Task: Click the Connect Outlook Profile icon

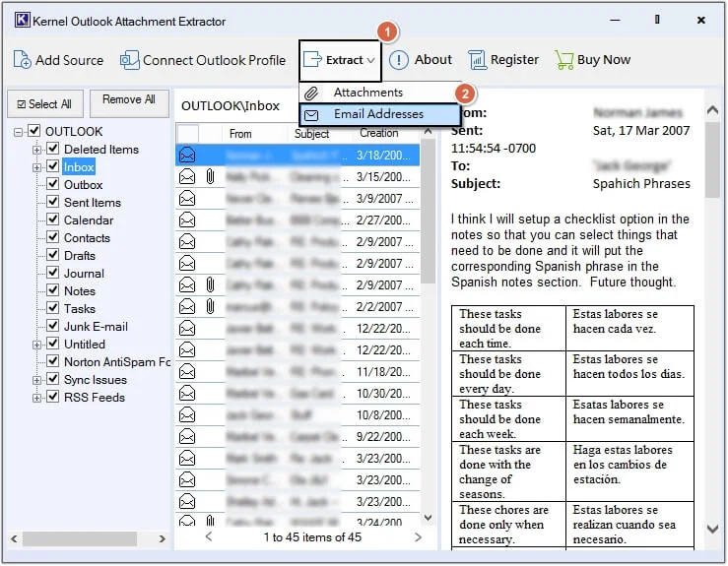Action: (129, 60)
